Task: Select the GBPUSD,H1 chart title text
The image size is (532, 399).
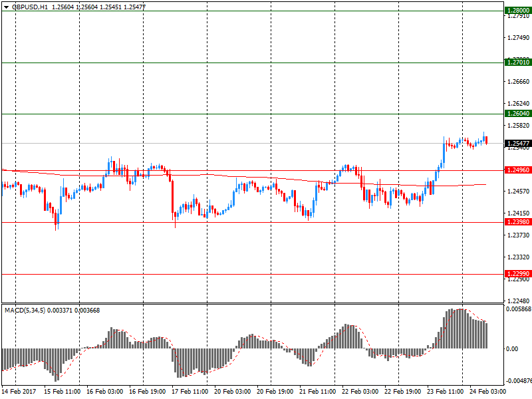Action: point(30,7)
